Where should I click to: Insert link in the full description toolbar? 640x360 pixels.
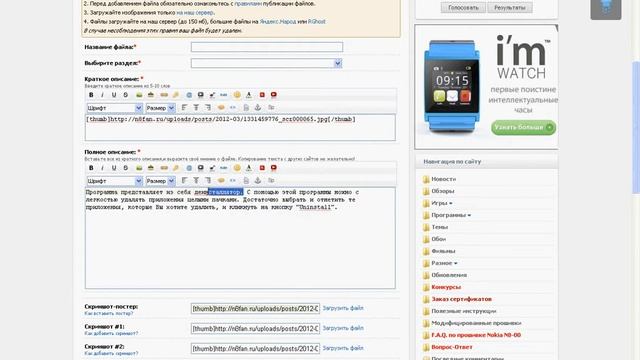[164, 168]
